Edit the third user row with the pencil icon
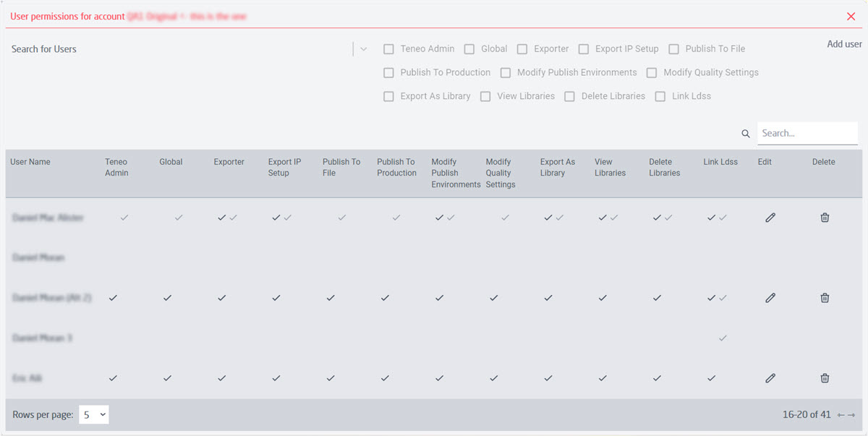The image size is (868, 436). [x=770, y=298]
